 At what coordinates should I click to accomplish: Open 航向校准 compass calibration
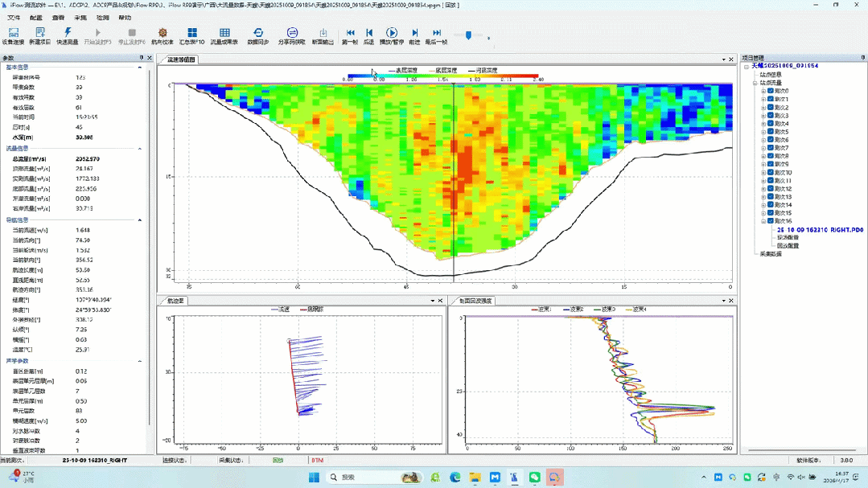click(162, 33)
